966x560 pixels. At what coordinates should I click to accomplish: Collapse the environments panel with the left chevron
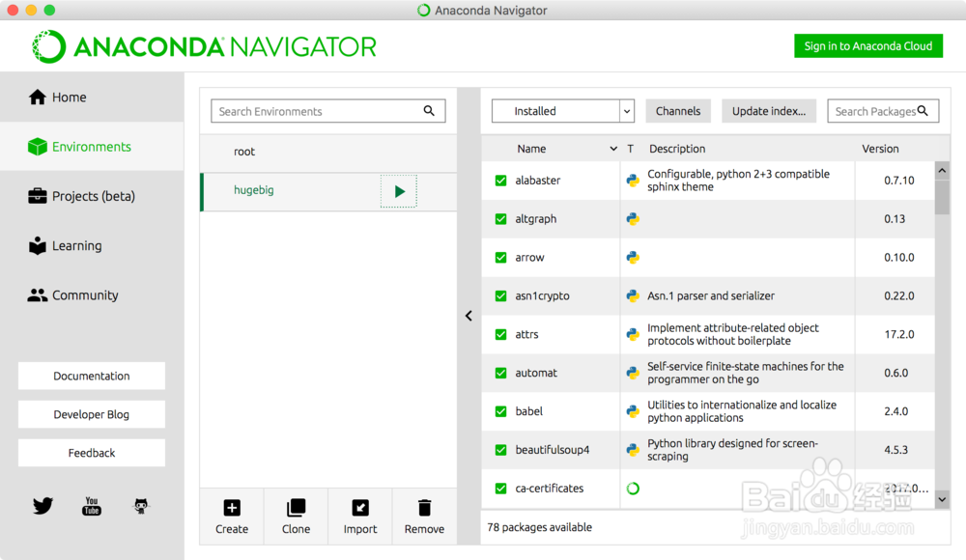[x=469, y=316]
